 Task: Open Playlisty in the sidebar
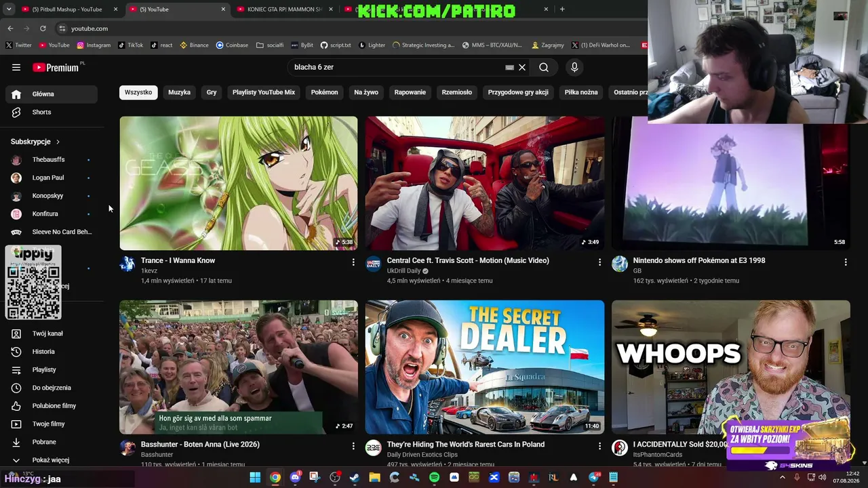(x=52, y=369)
